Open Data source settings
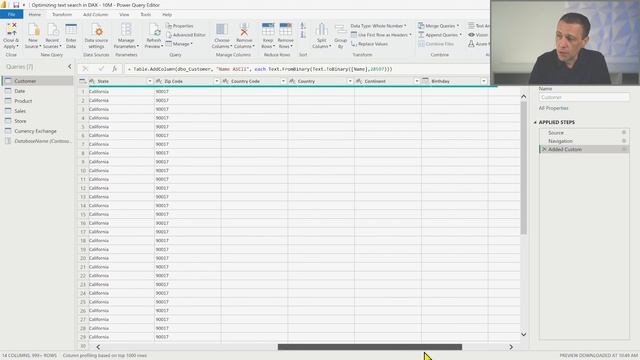Viewport: 640px width, 360px height. [x=96, y=36]
